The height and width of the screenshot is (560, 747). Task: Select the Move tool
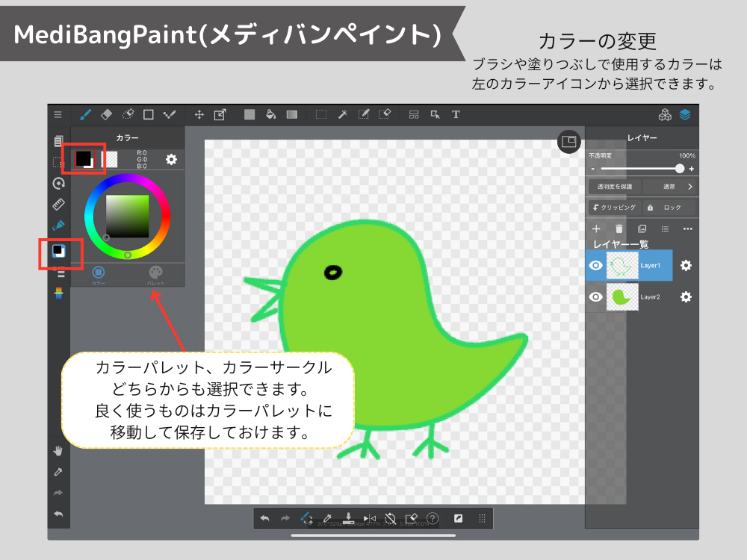(200, 114)
